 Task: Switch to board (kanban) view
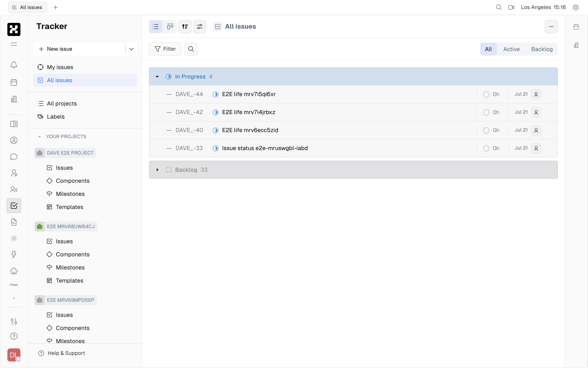point(170,27)
